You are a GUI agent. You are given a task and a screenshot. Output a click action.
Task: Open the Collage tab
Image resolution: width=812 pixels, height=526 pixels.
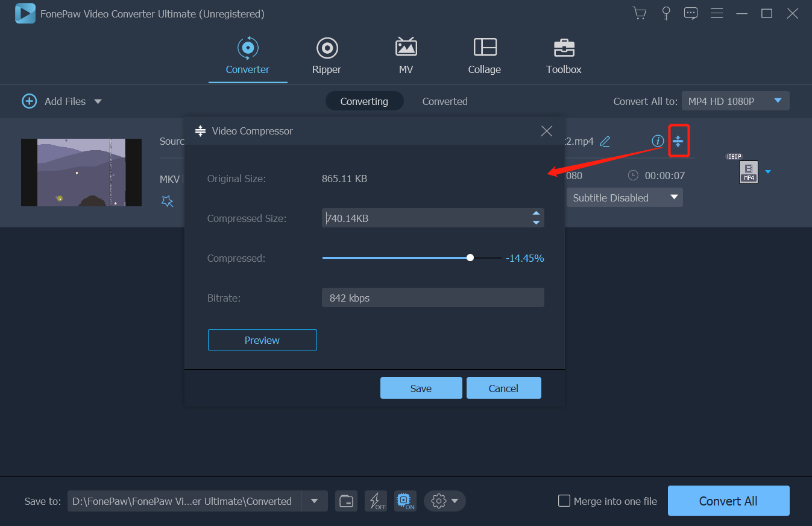[x=485, y=56]
